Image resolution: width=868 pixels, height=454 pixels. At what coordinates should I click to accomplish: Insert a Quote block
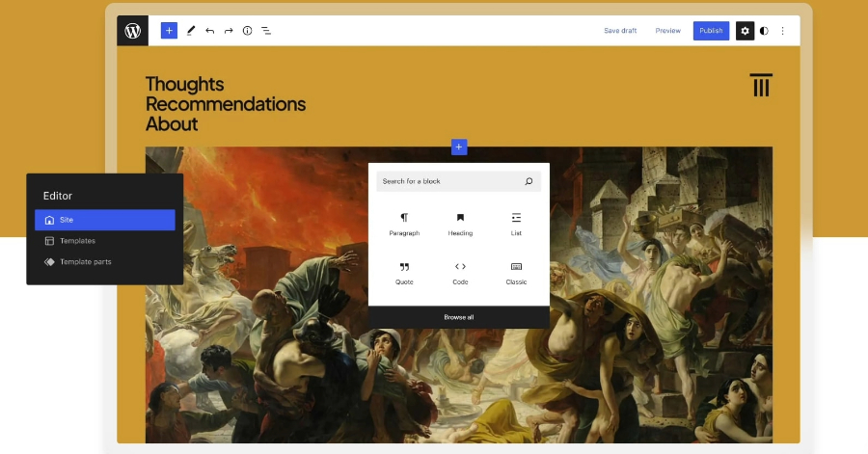(x=404, y=273)
